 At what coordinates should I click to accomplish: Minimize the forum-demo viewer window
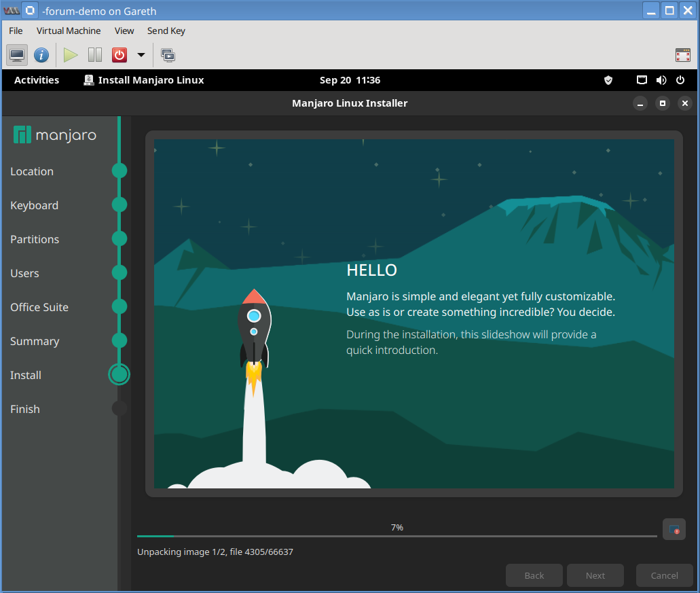click(x=651, y=10)
